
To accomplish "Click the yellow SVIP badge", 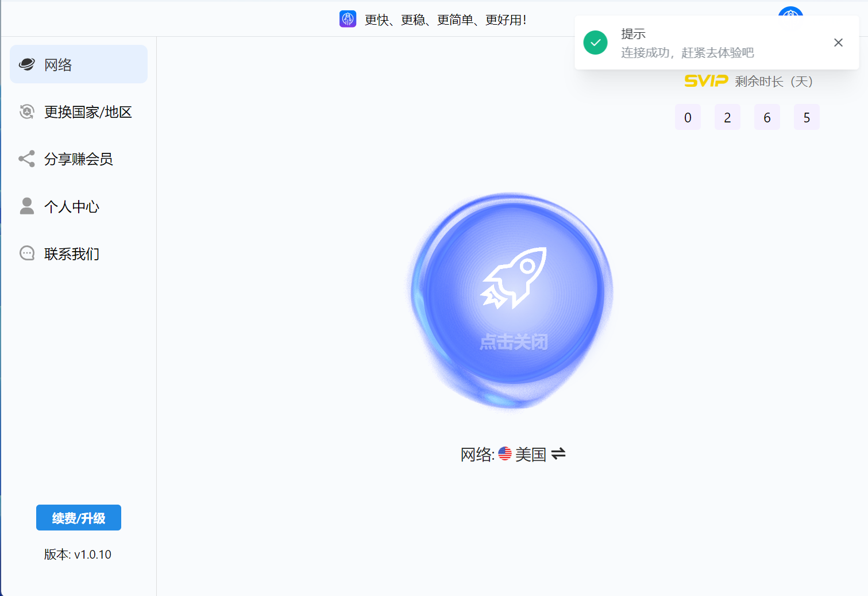I will (x=706, y=81).
